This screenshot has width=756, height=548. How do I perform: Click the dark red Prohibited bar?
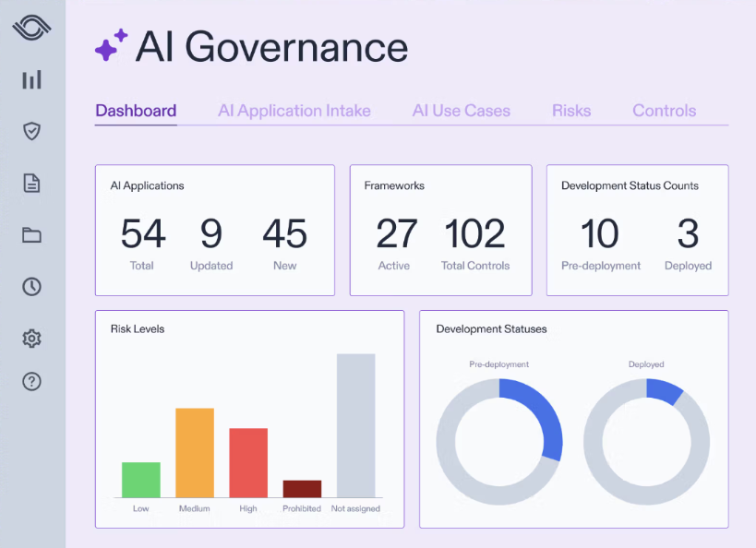[302, 489]
